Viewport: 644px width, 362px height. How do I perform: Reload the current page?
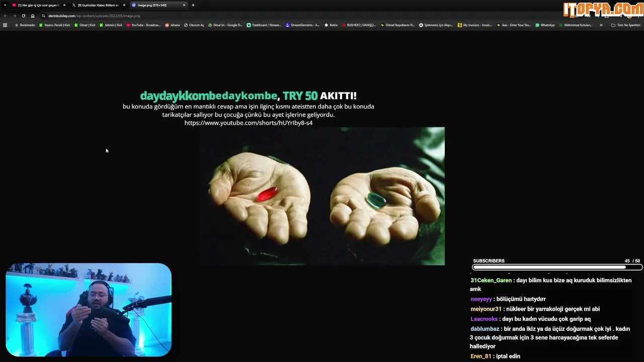23,16
